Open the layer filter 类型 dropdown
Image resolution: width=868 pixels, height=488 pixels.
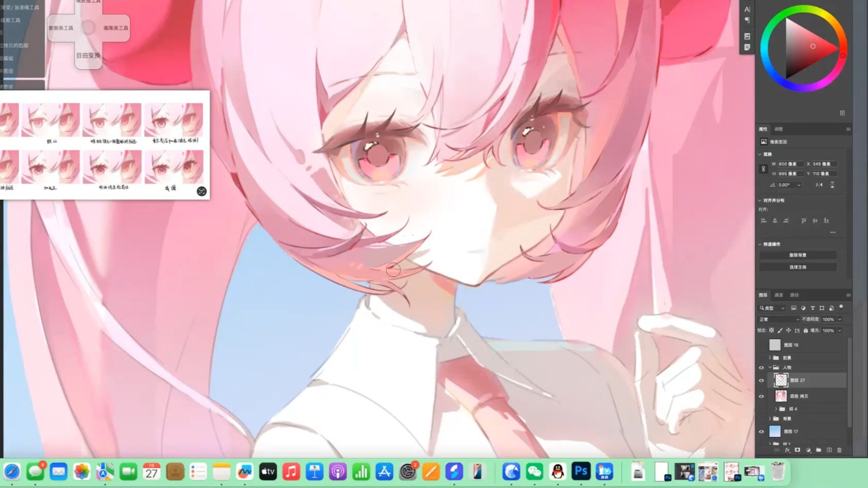[x=772, y=308]
